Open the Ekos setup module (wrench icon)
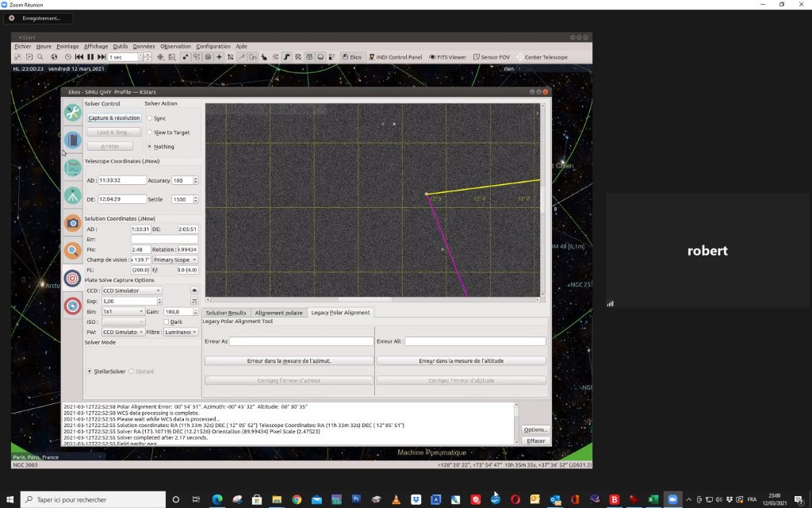Viewport: 812px width, 508px height. [72, 113]
